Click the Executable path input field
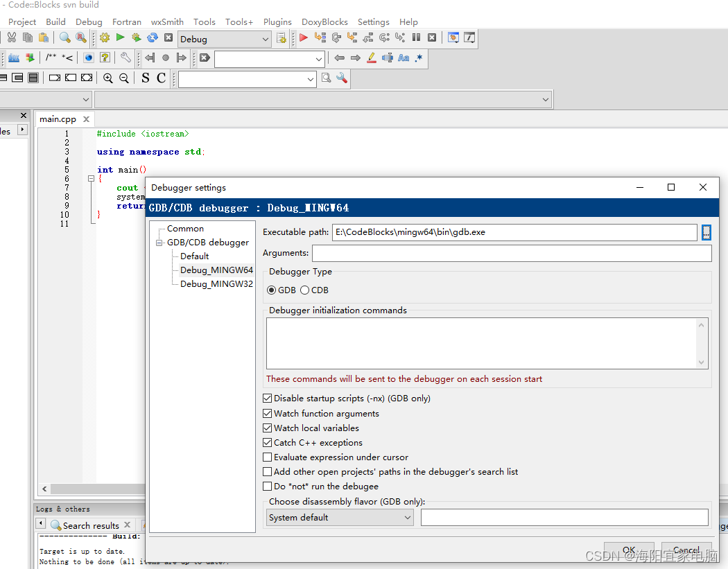The height and width of the screenshot is (569, 728). [514, 232]
